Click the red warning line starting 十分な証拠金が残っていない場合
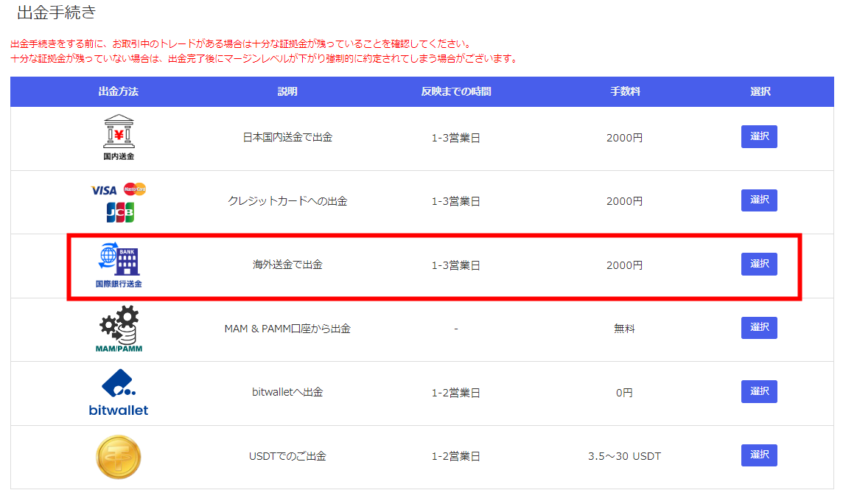The image size is (843, 504). point(265,58)
